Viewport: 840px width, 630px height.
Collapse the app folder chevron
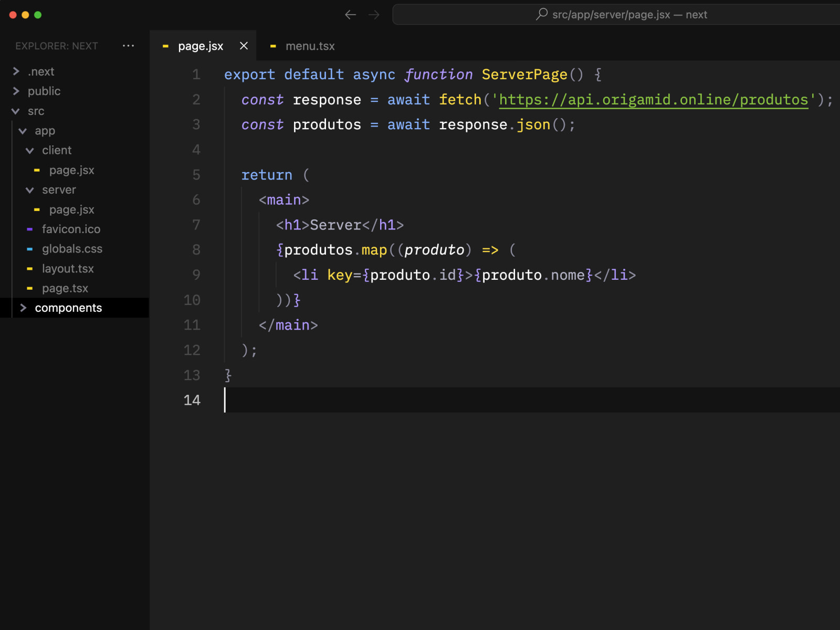(x=23, y=131)
